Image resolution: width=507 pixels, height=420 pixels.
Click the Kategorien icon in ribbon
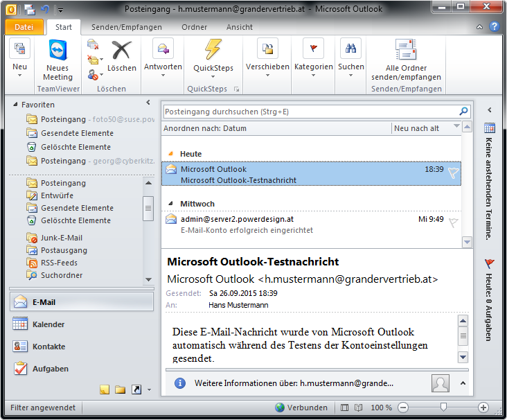(x=313, y=50)
